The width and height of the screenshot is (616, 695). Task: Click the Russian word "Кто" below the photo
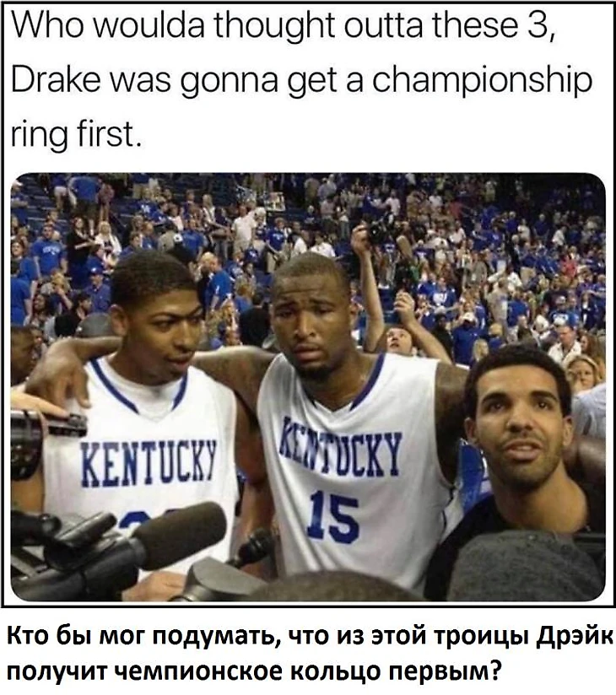click(29, 637)
